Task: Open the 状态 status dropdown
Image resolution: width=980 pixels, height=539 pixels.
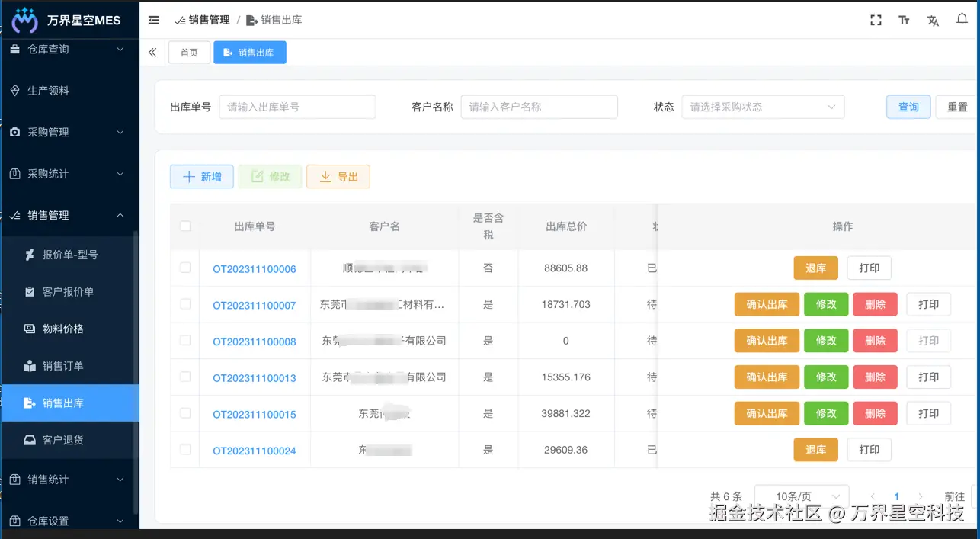Action: coord(763,107)
